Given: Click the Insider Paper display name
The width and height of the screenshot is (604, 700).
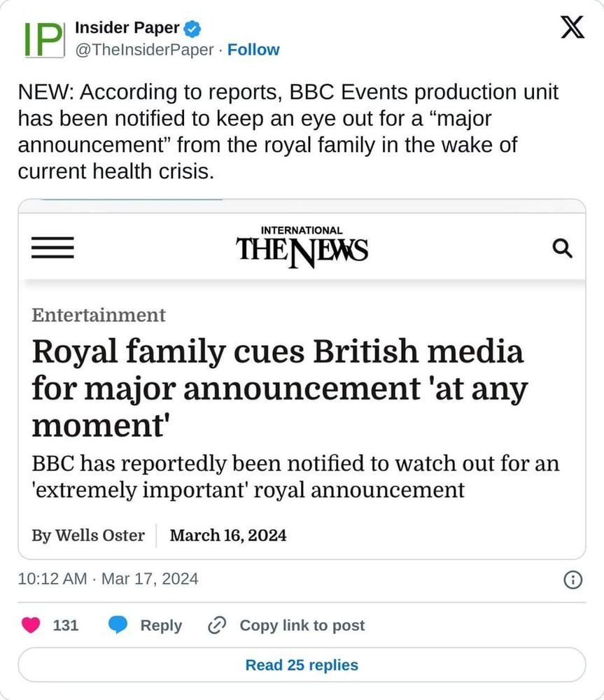Looking at the screenshot, I should tap(127, 29).
